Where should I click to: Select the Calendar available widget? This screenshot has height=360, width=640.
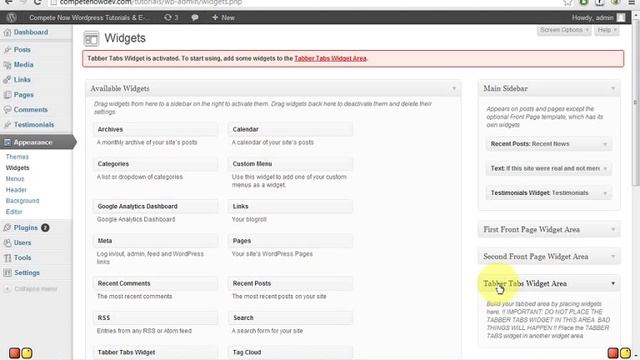(290, 129)
